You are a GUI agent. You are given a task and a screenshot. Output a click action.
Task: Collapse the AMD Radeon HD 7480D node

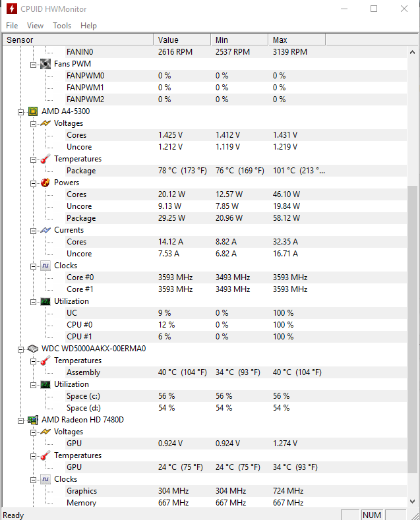click(x=21, y=420)
